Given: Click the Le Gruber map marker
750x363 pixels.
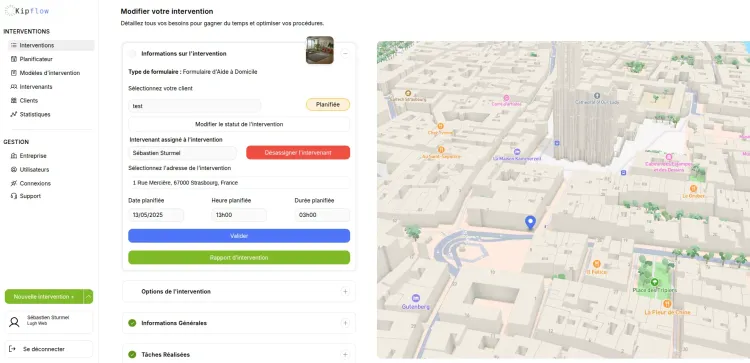Looking at the screenshot, I should 693,188.
